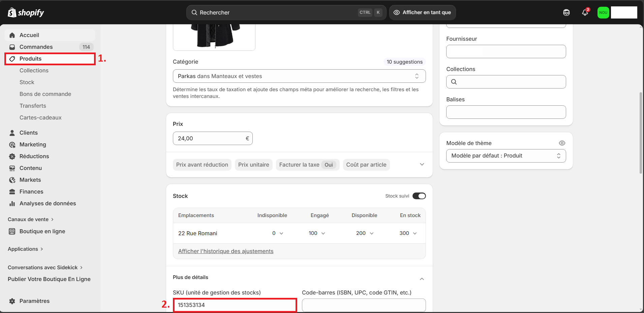Click the Shopify logo in the top bar
Image resolution: width=644 pixels, height=313 pixels.
pyautogui.click(x=26, y=12)
